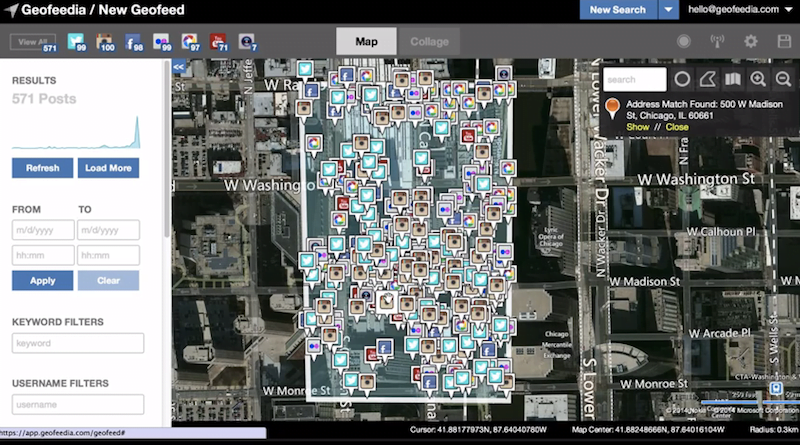
Task: Collapse the left results sidebar
Action: [179, 67]
